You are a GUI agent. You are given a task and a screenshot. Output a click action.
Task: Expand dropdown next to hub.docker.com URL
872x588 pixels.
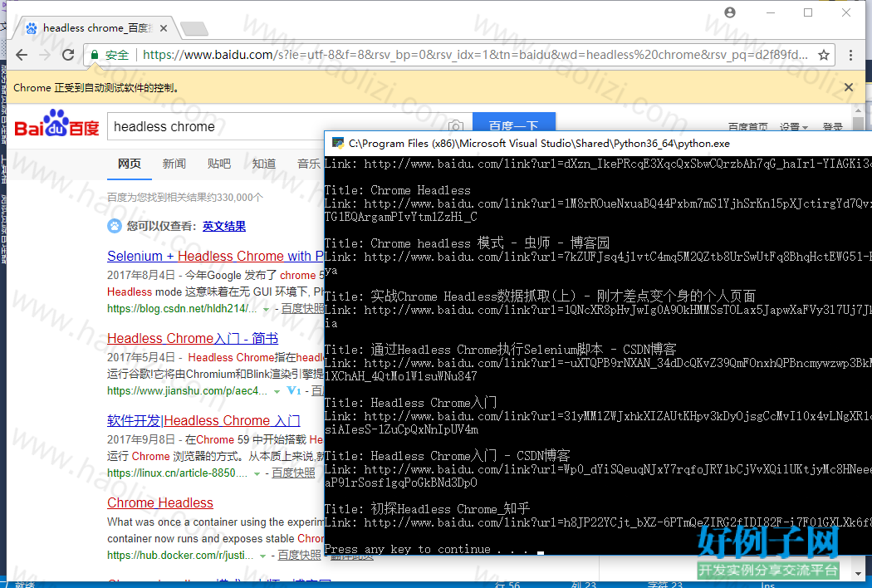pyautogui.click(x=263, y=556)
